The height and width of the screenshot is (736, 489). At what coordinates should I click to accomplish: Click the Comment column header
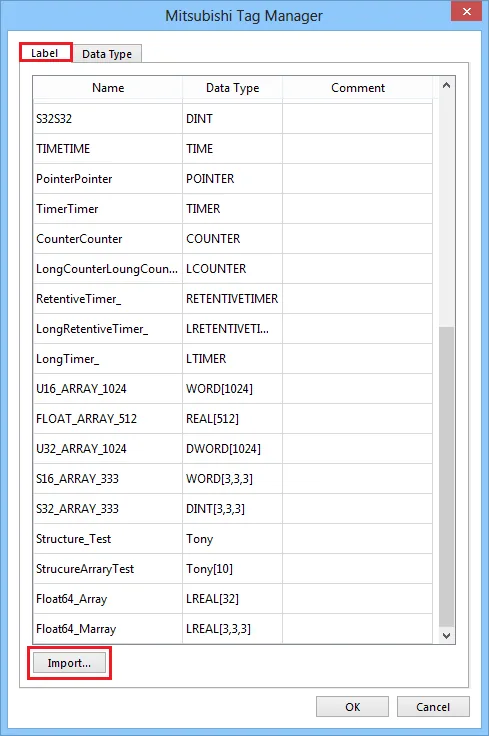(x=358, y=88)
